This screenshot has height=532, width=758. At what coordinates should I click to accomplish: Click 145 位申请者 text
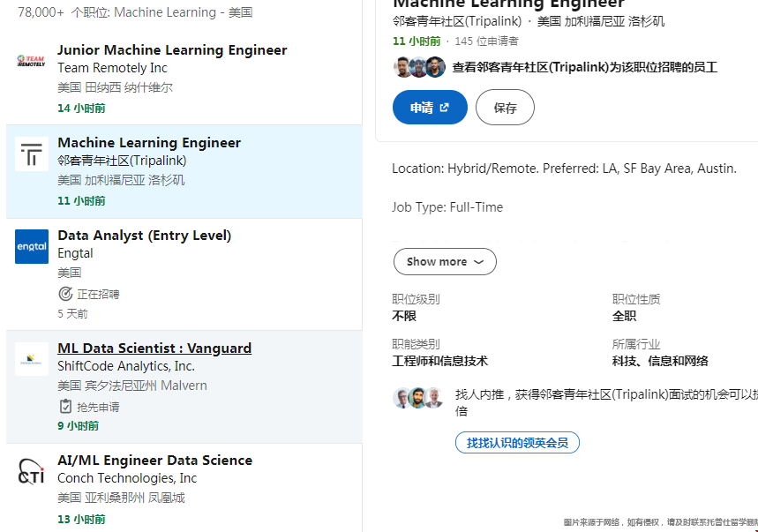coord(486,41)
